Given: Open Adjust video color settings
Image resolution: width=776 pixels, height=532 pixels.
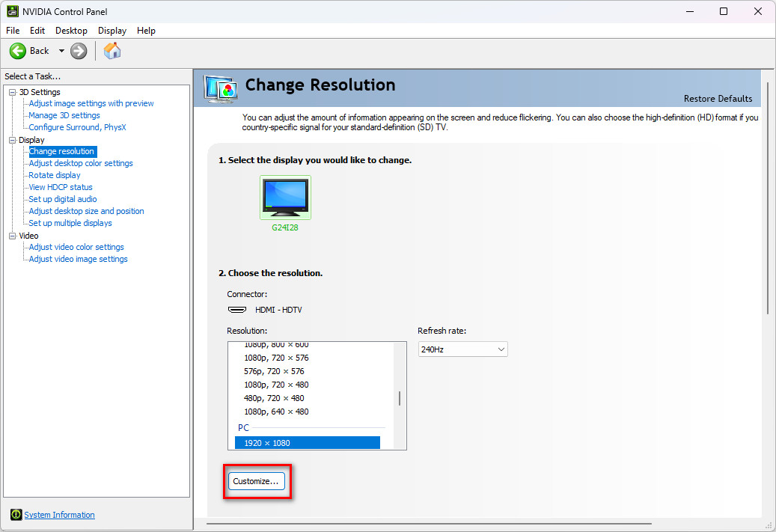Looking at the screenshot, I should tap(76, 247).
